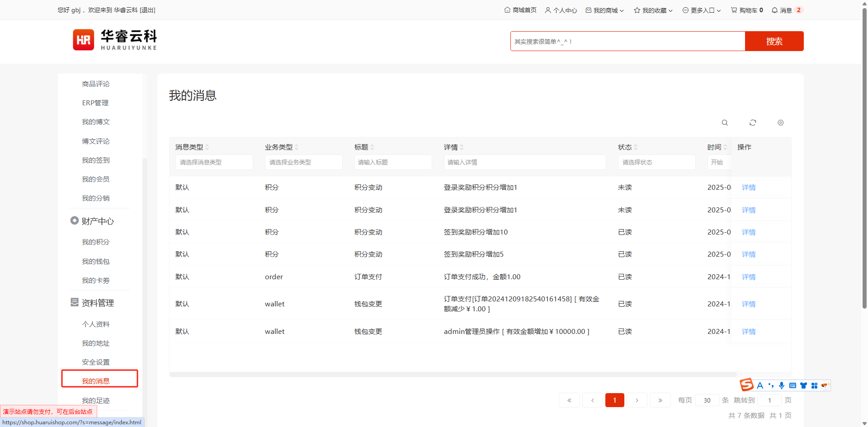The height and width of the screenshot is (427, 868).
Task: Toggle sort arrows on 标题 column
Action: tap(372, 147)
